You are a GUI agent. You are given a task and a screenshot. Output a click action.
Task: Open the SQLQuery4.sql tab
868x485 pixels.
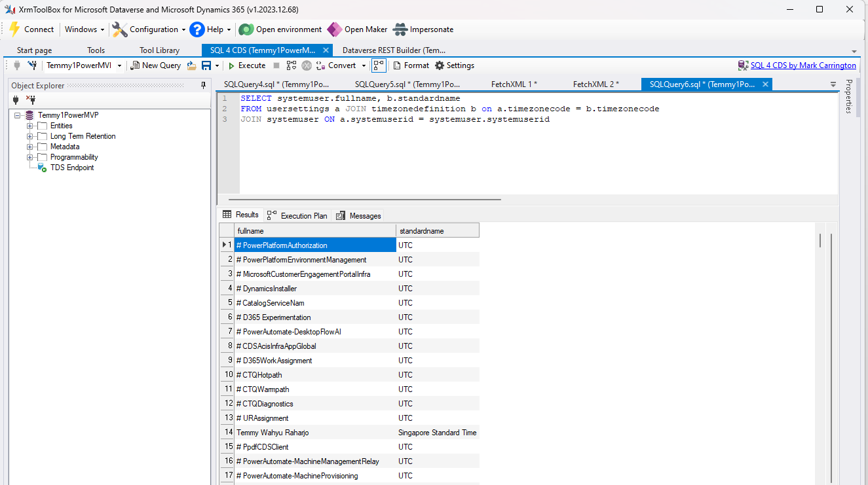[x=276, y=84]
